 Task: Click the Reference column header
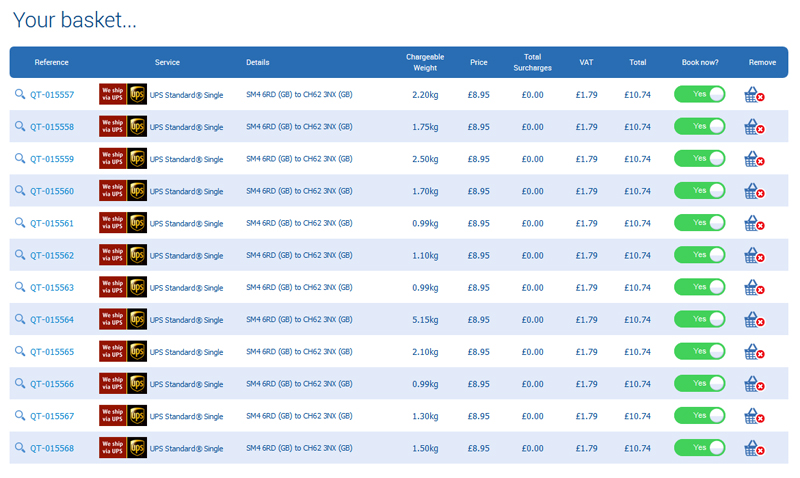(x=51, y=62)
